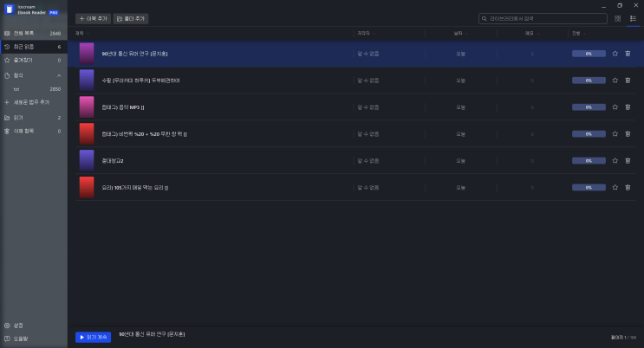This screenshot has width=644, height=348.
Task: Star the 요리) 105가지 book row
Action: (615, 188)
